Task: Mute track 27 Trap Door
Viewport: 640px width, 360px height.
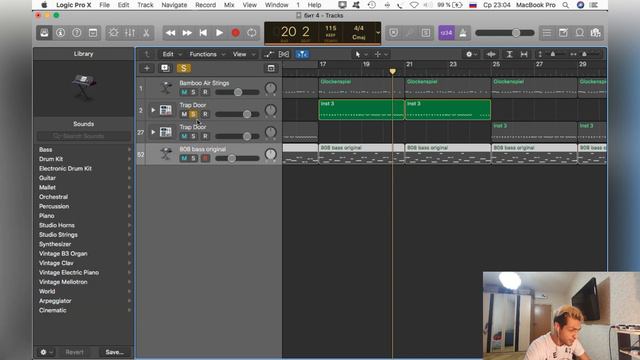Action: [x=184, y=136]
